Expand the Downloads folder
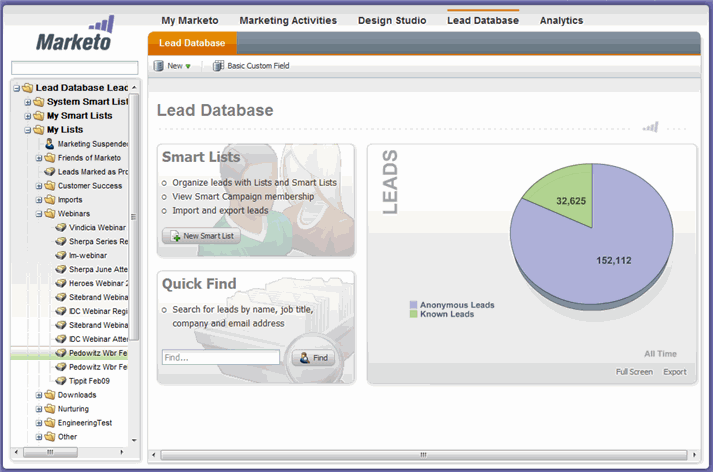713x472 pixels. point(39,395)
